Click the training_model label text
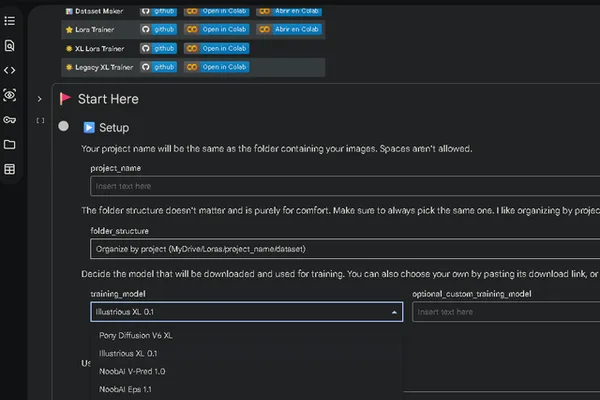This screenshot has width=600, height=400. (x=118, y=294)
